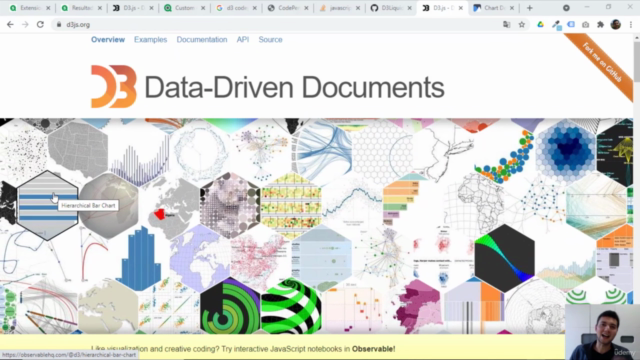Open the Extensions puzzle-piece menu
640x360 pixels.
click(600, 24)
